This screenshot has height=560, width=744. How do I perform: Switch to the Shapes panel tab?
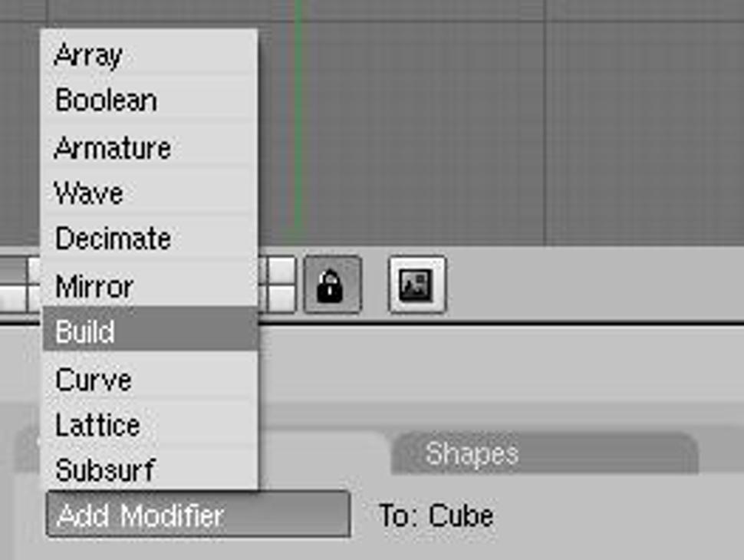(x=545, y=453)
